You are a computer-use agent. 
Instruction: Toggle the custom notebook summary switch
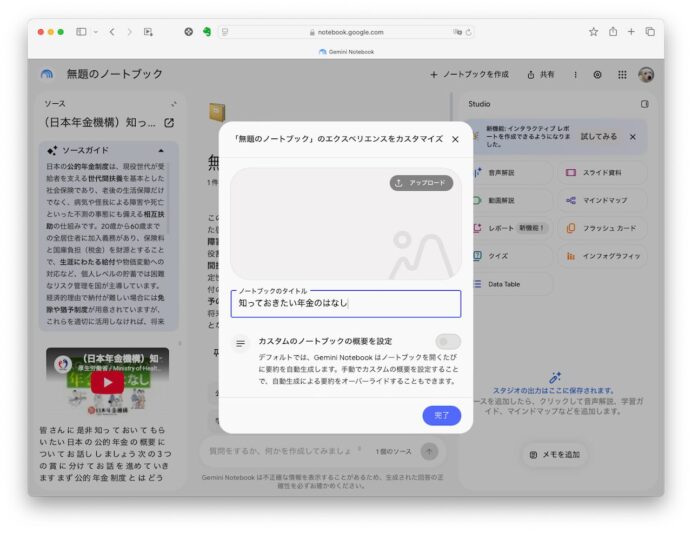tap(448, 342)
